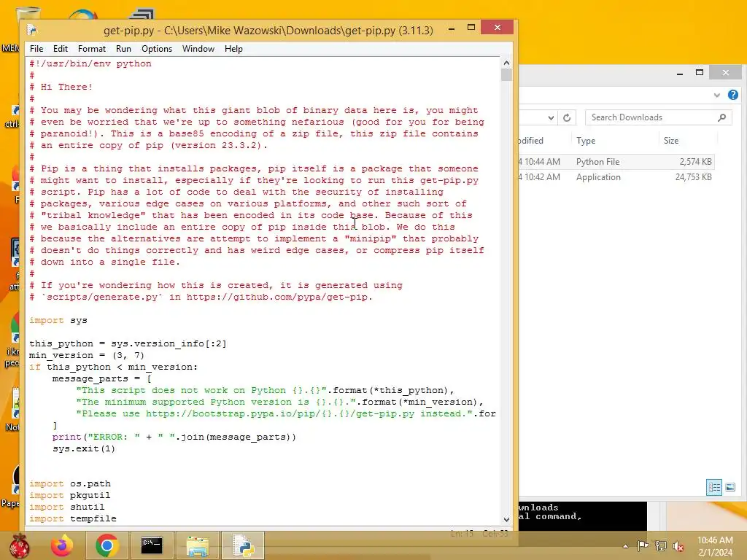Select the Application row in Explorer
The width and height of the screenshot is (747, 560).
pos(616,177)
